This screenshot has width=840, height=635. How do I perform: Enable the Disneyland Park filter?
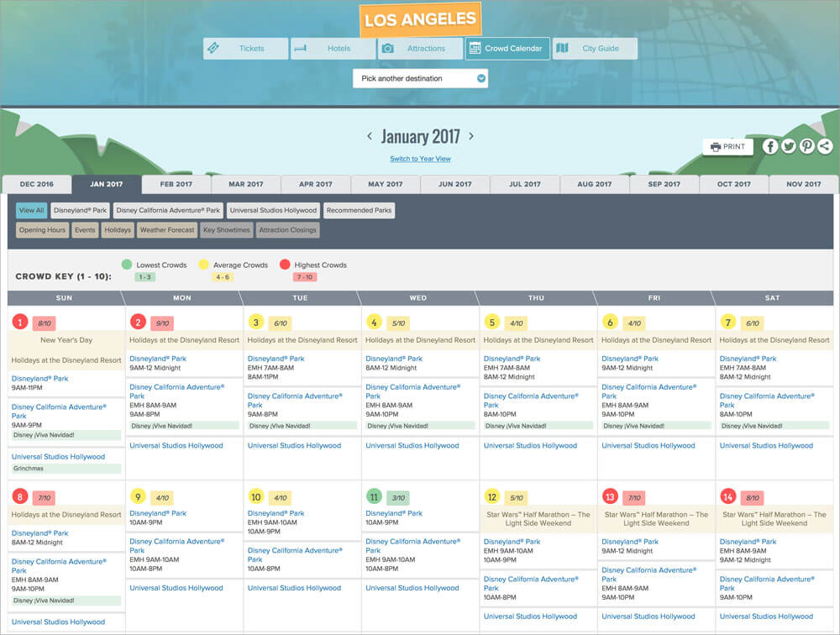[79, 210]
